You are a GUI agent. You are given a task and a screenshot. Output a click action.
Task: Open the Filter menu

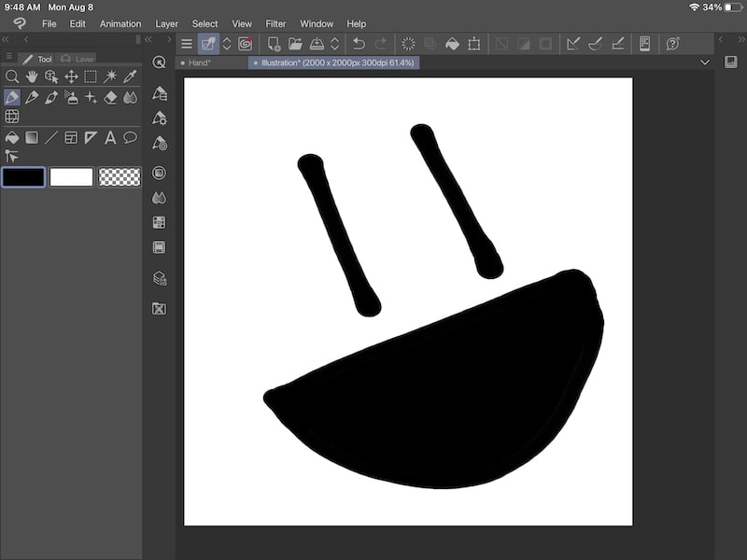pos(275,23)
